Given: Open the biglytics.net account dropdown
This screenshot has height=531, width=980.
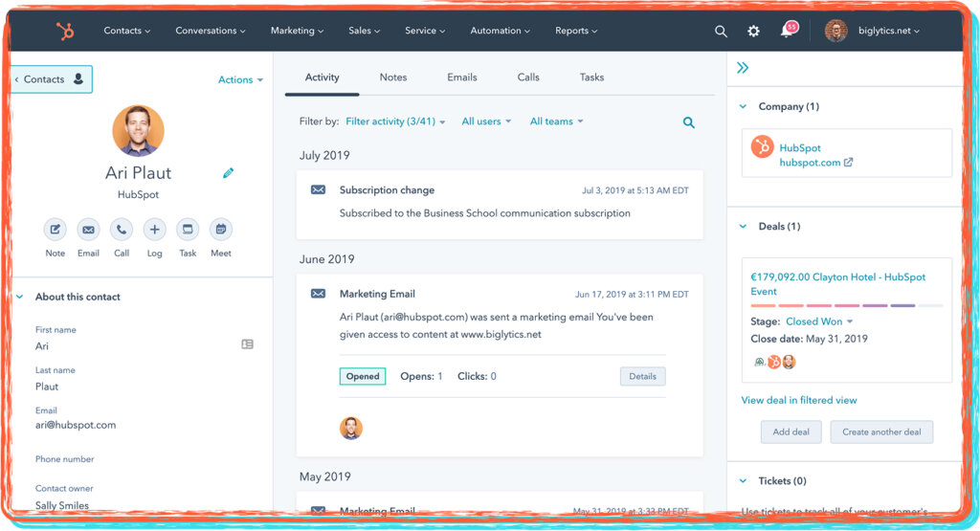Looking at the screenshot, I should point(889,31).
